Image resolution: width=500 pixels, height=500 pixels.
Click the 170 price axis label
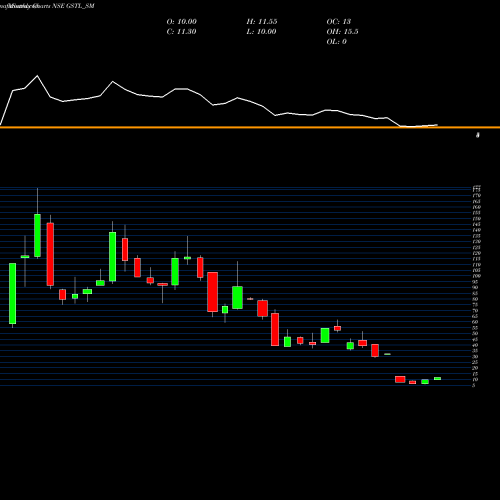pos(477,195)
